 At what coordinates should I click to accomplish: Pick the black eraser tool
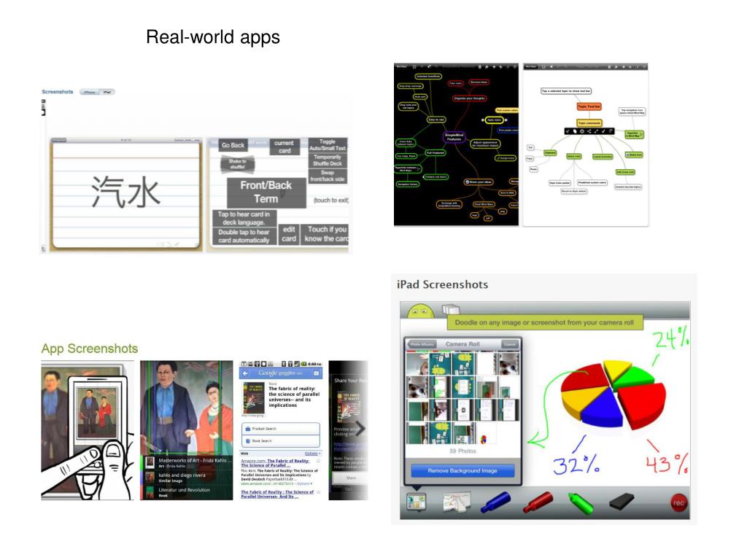pyautogui.click(x=622, y=502)
